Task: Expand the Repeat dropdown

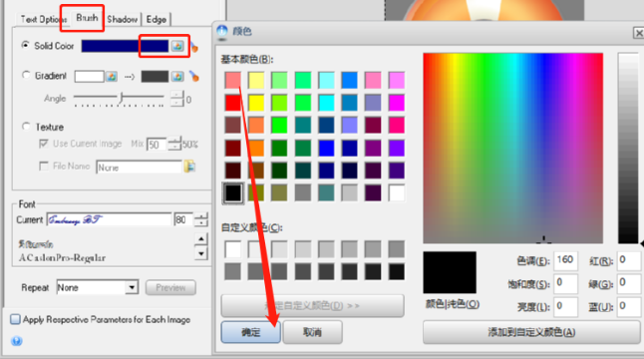Action: [132, 287]
